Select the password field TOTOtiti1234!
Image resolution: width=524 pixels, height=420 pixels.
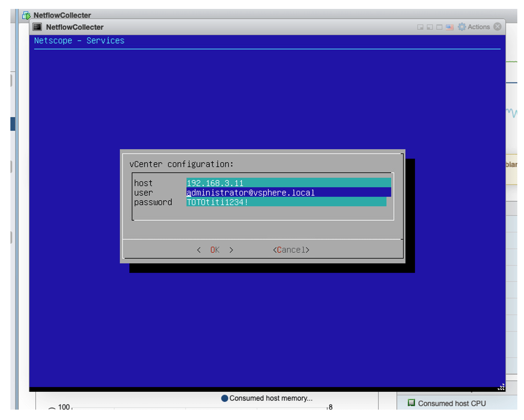click(x=286, y=202)
